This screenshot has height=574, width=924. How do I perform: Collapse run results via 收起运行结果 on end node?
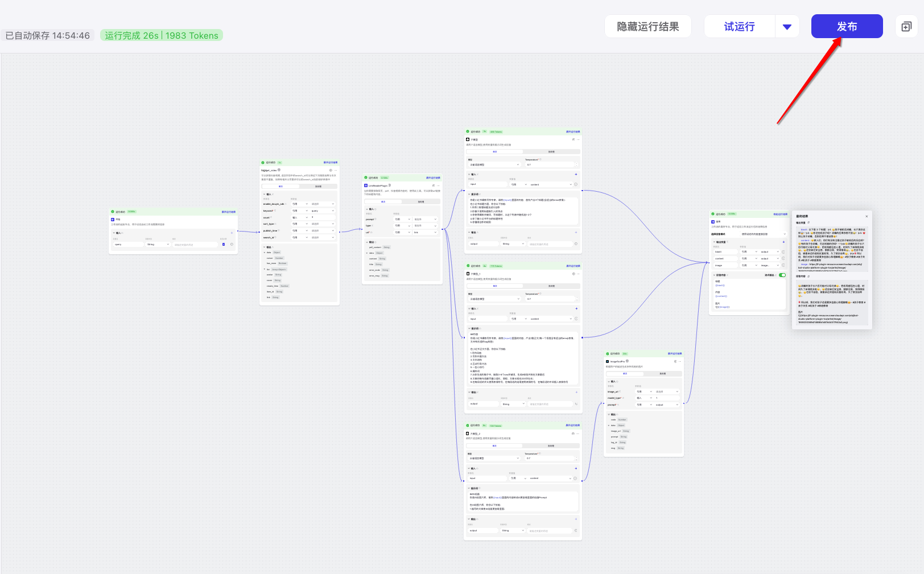(780, 214)
